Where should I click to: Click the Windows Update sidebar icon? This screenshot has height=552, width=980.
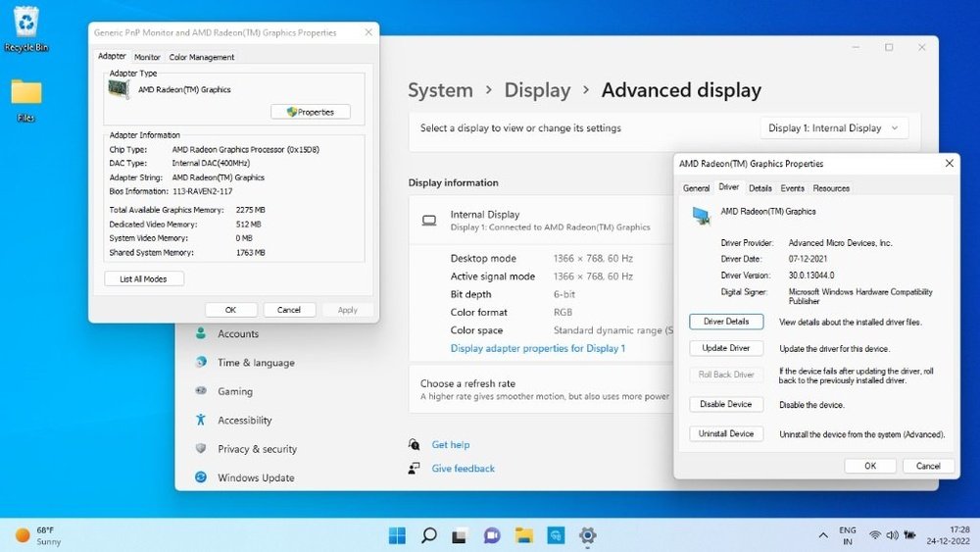point(201,477)
